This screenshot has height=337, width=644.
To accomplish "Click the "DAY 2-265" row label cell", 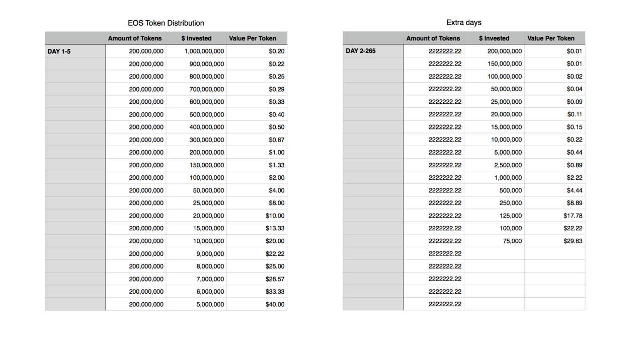I will (373, 51).
